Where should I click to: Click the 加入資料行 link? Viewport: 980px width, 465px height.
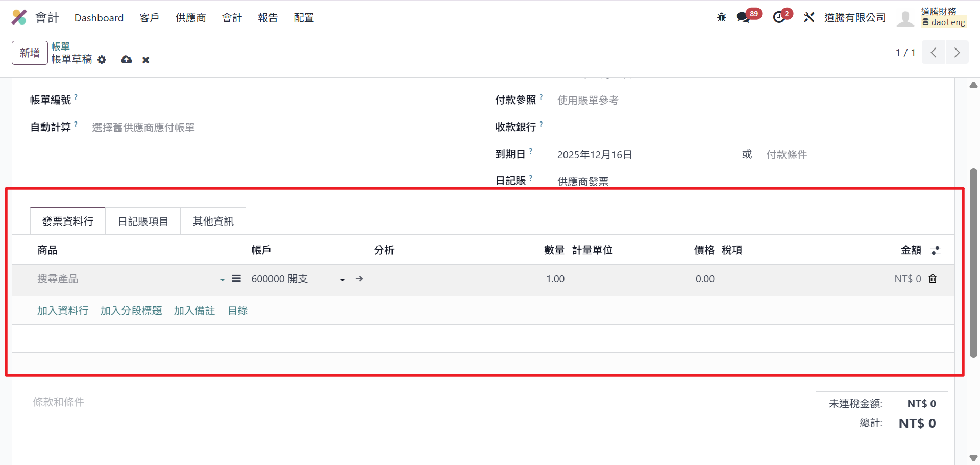63,311
